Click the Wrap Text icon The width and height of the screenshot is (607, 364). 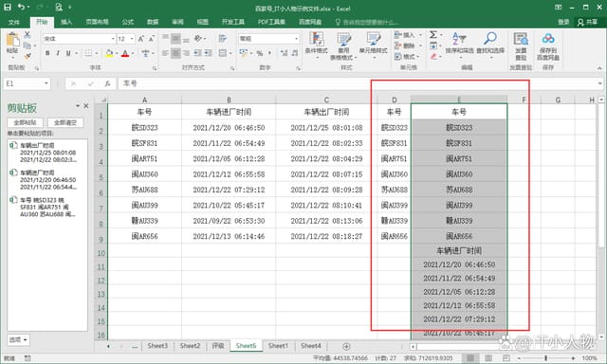click(223, 38)
